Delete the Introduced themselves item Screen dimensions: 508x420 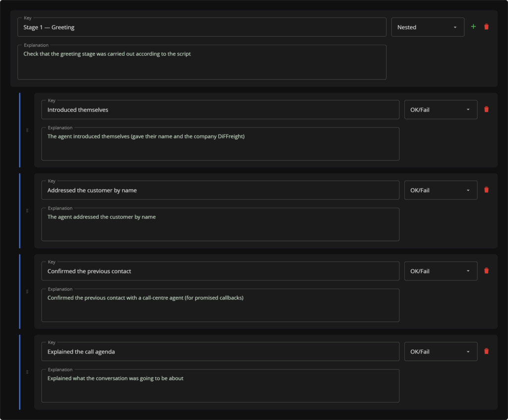click(x=486, y=109)
